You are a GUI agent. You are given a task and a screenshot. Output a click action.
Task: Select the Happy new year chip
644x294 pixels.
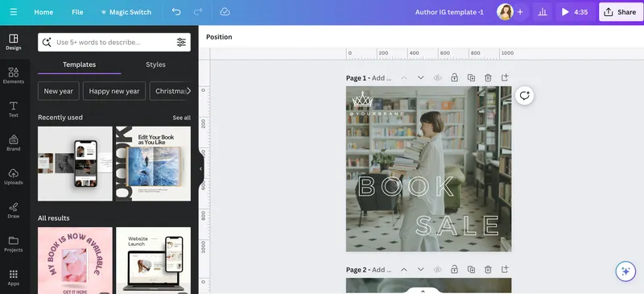(x=114, y=91)
